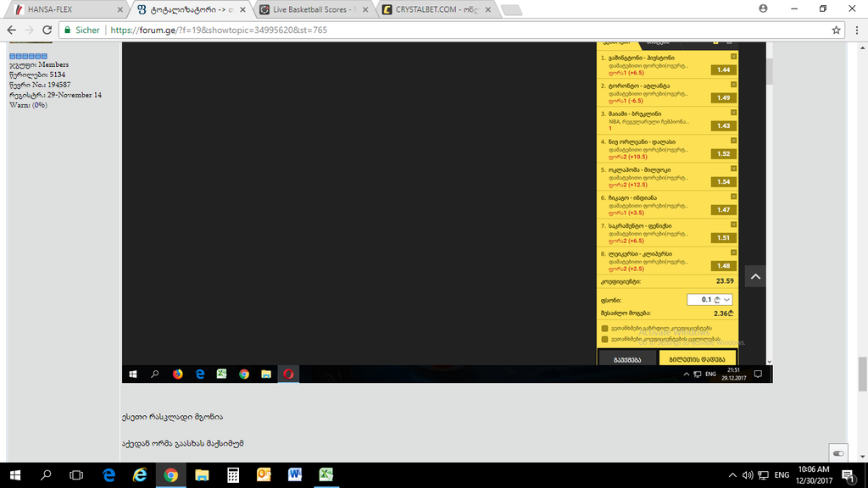Click the page vertical scrollbar thumb
Image resolution: width=868 pixels, height=488 pixels.
coord(862,374)
